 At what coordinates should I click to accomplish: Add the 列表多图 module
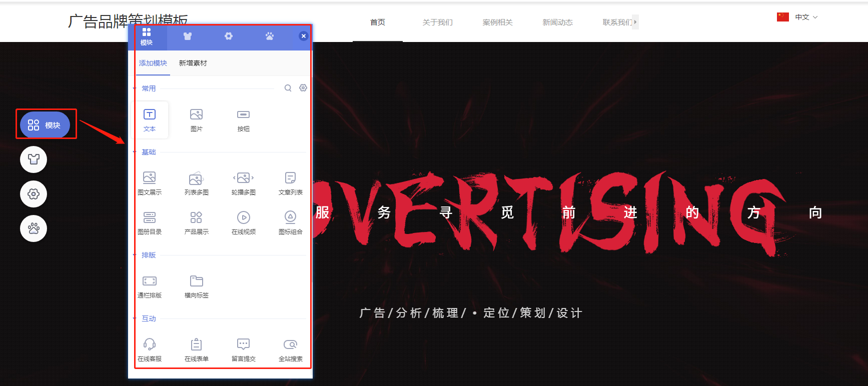(197, 183)
